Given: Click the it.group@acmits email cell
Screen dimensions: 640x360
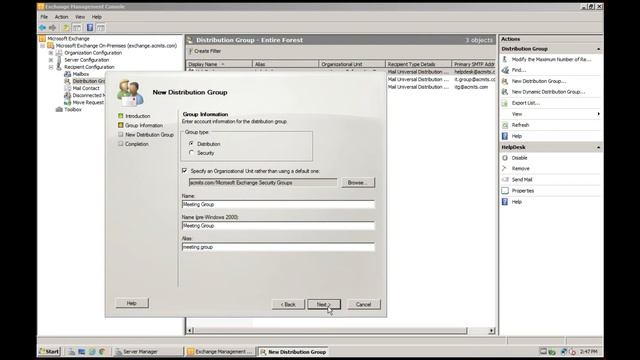Looking at the screenshot, I should click(474, 79).
